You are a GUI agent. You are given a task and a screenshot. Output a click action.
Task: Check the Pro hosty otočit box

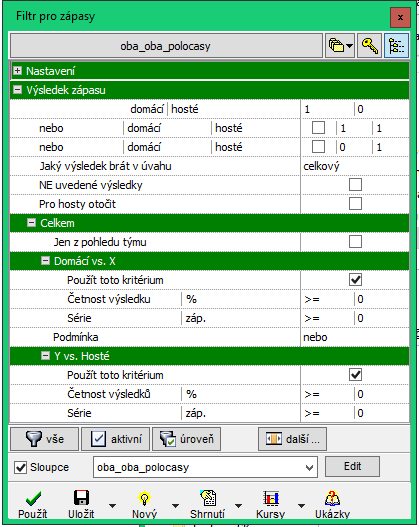[x=355, y=204]
